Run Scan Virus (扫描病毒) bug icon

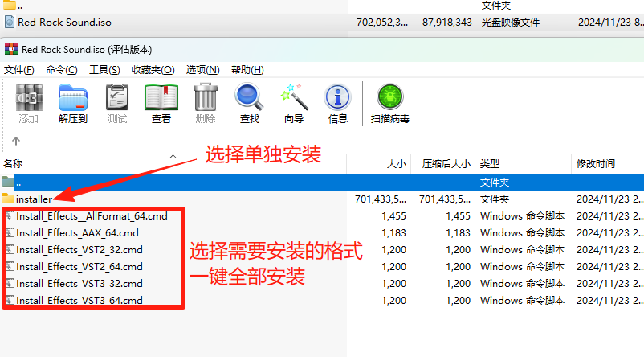[389, 97]
